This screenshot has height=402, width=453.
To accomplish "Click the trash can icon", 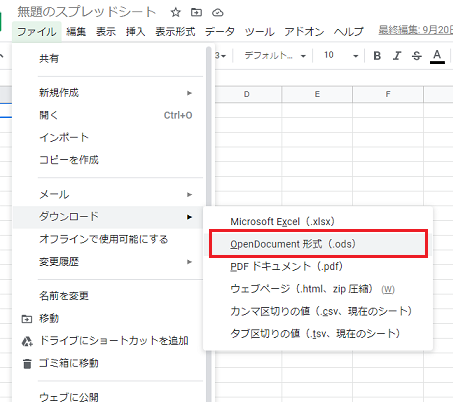I will pyautogui.click(x=27, y=364).
